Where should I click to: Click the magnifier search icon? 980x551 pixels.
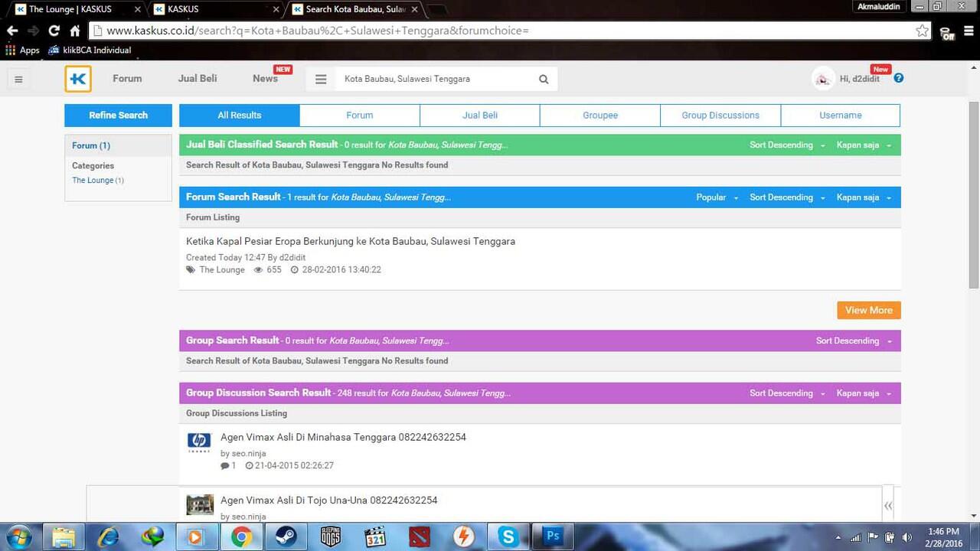(544, 79)
